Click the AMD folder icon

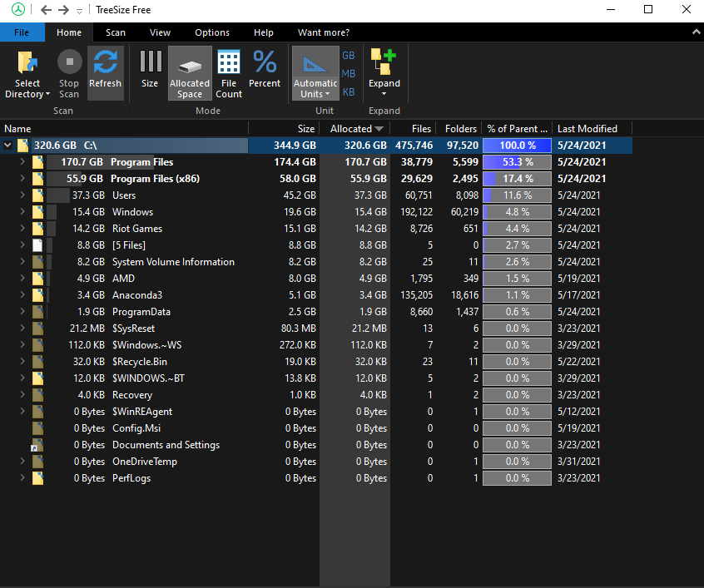click(37, 279)
